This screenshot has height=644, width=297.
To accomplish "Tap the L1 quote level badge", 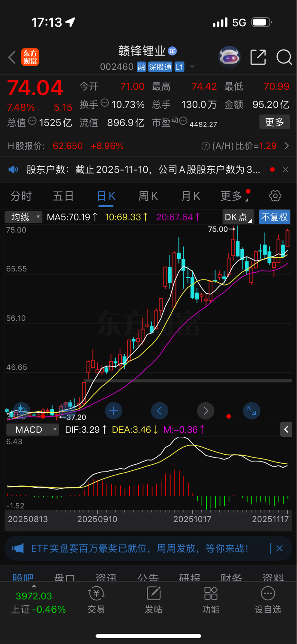I will tap(179, 67).
